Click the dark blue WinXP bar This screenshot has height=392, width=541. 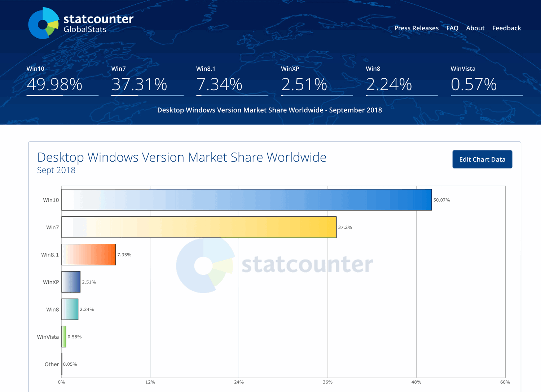(x=71, y=282)
